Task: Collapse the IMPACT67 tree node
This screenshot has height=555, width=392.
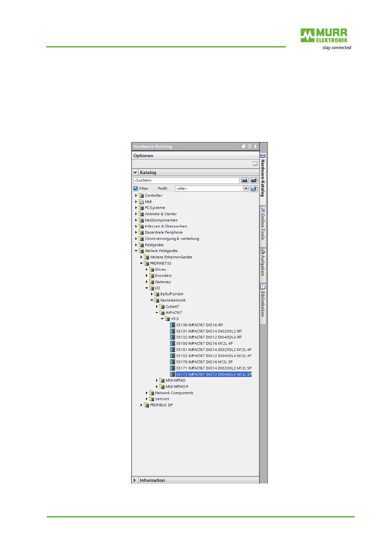Action: point(157,312)
